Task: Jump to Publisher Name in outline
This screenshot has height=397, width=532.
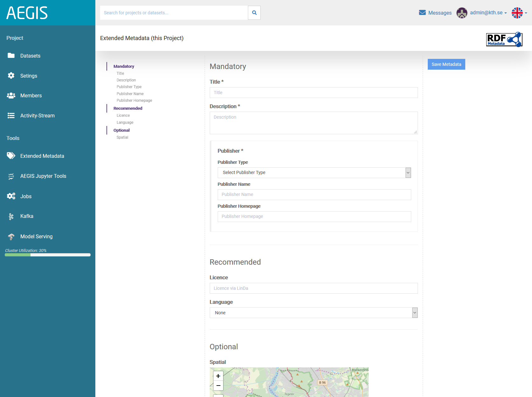Action: (130, 94)
